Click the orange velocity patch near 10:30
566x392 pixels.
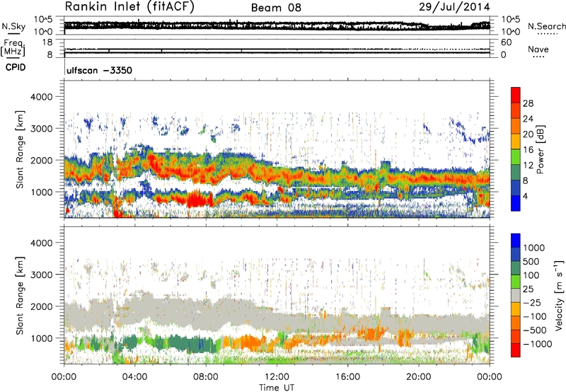pos(249,342)
